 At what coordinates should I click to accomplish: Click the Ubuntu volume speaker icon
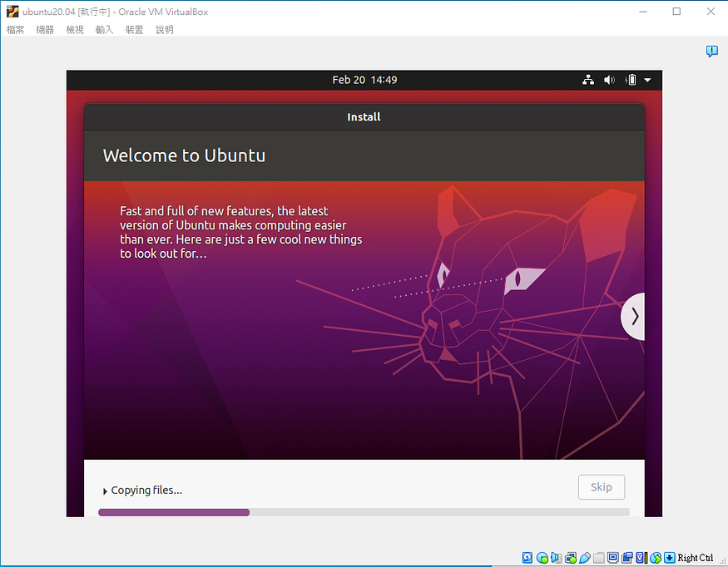609,80
